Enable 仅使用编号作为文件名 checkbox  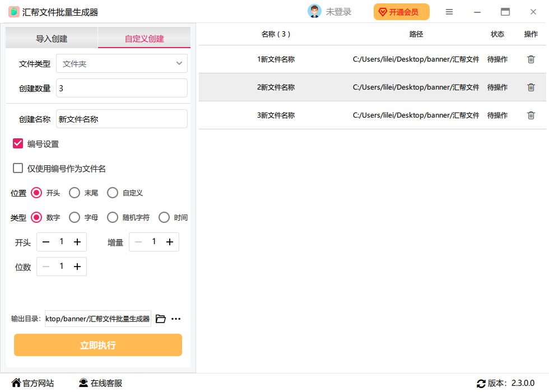[17, 168]
